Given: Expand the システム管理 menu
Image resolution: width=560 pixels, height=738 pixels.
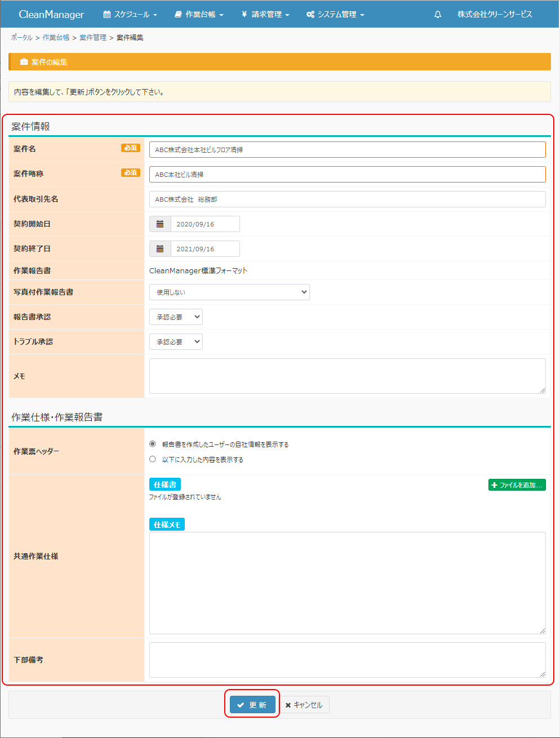Looking at the screenshot, I should click(x=336, y=15).
